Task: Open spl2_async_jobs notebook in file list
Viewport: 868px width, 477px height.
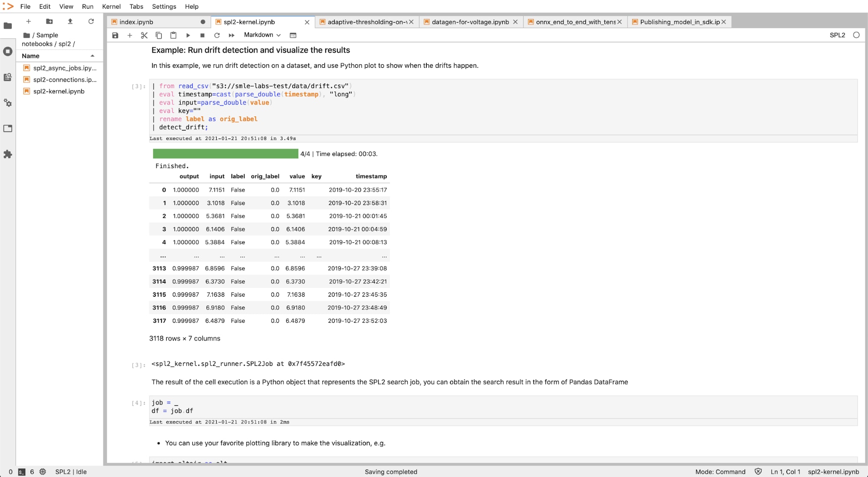Action: click(x=60, y=68)
